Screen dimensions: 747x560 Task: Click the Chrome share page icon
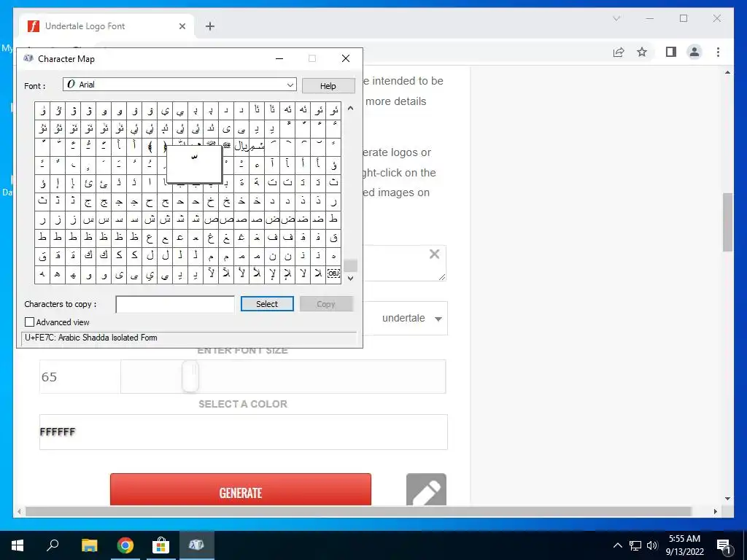tap(619, 52)
